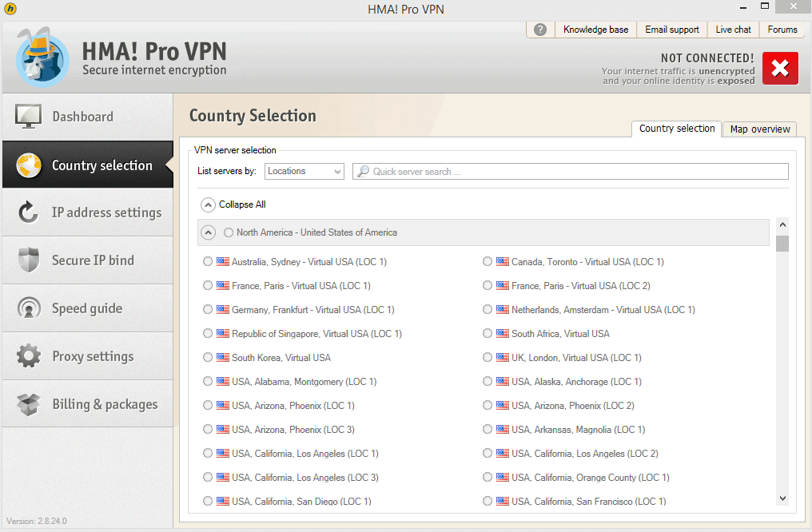Image resolution: width=812 pixels, height=532 pixels.
Task: Click the HMA donkey logo
Action: tap(42, 58)
